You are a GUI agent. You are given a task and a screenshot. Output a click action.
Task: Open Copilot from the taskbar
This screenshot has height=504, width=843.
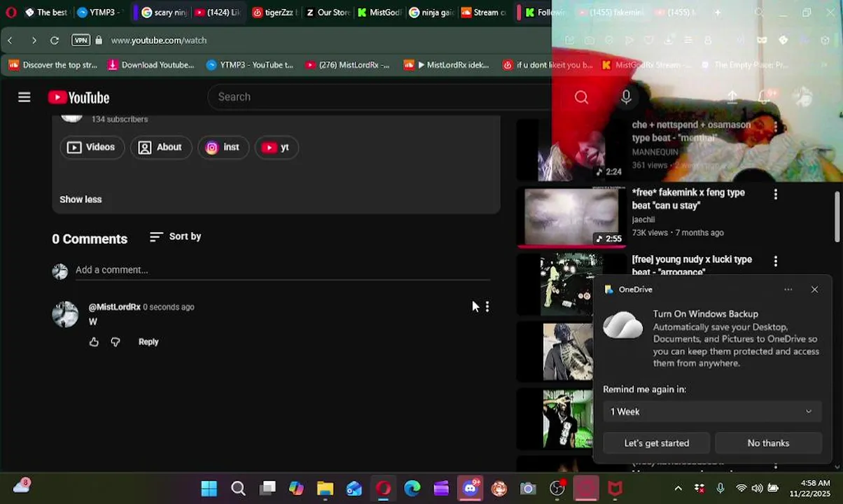coord(296,488)
